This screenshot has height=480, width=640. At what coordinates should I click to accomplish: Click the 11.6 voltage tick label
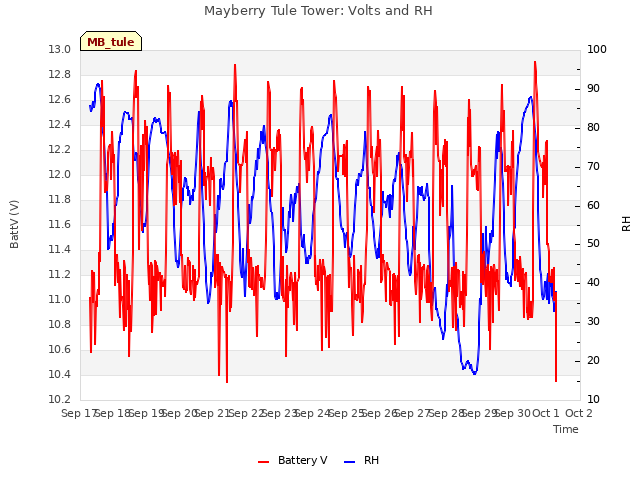(60, 224)
